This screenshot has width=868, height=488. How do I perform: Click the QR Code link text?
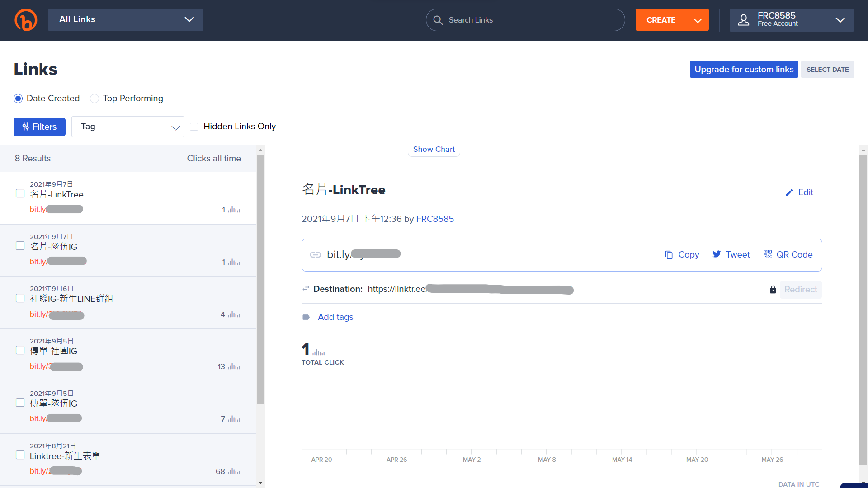(x=794, y=255)
